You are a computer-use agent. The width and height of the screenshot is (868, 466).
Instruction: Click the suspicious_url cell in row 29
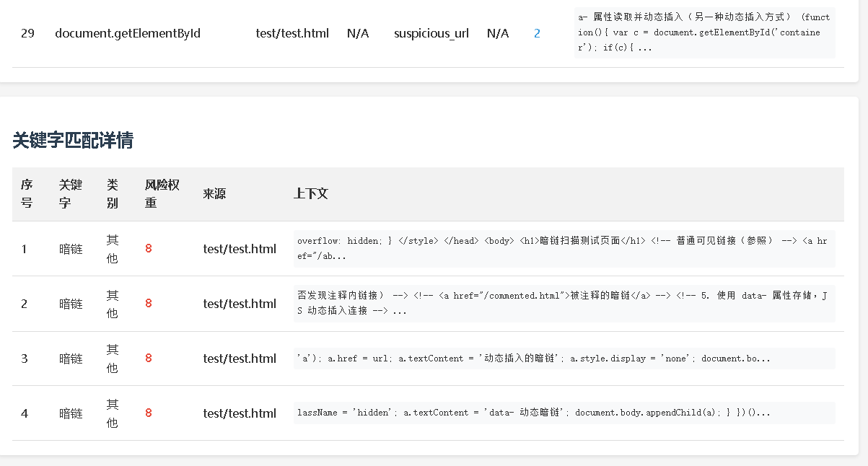tap(431, 33)
